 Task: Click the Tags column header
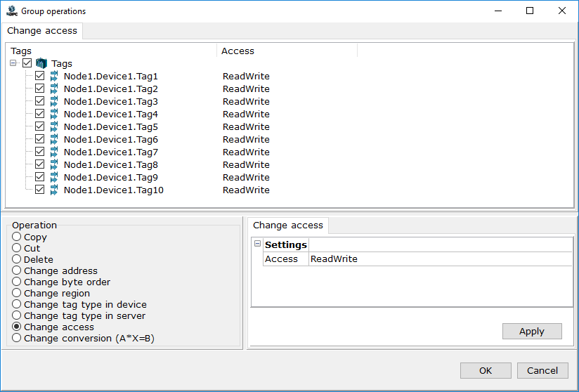click(111, 51)
